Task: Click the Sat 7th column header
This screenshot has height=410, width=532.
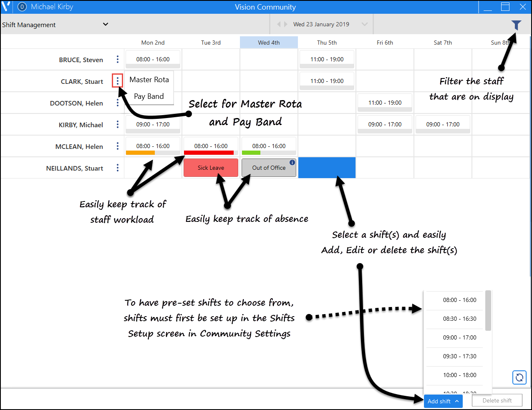Action: tap(443, 43)
